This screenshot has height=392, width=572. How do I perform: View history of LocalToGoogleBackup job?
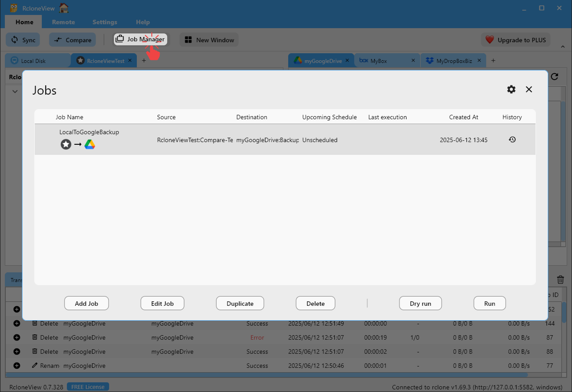[x=512, y=139]
